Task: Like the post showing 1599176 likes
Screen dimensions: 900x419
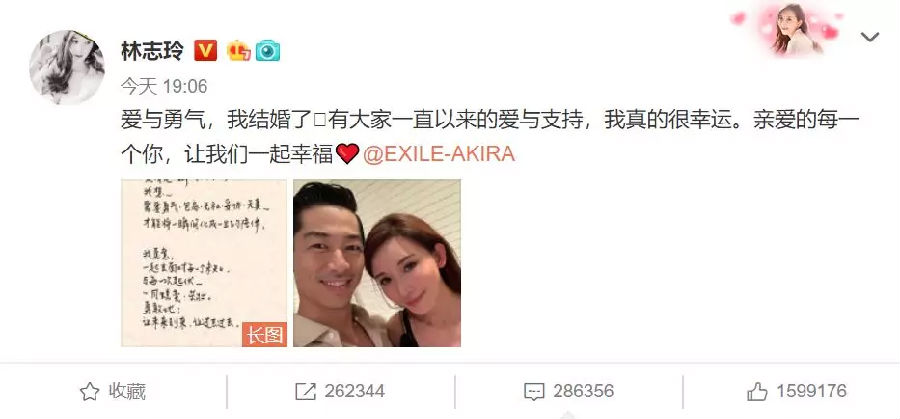Action: (x=797, y=392)
